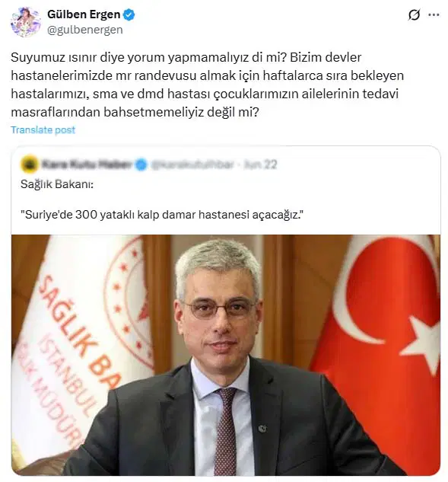448x482 pixels.
Task: Click the blue verified badge beside Gülben Ergen
Action: [x=129, y=14]
